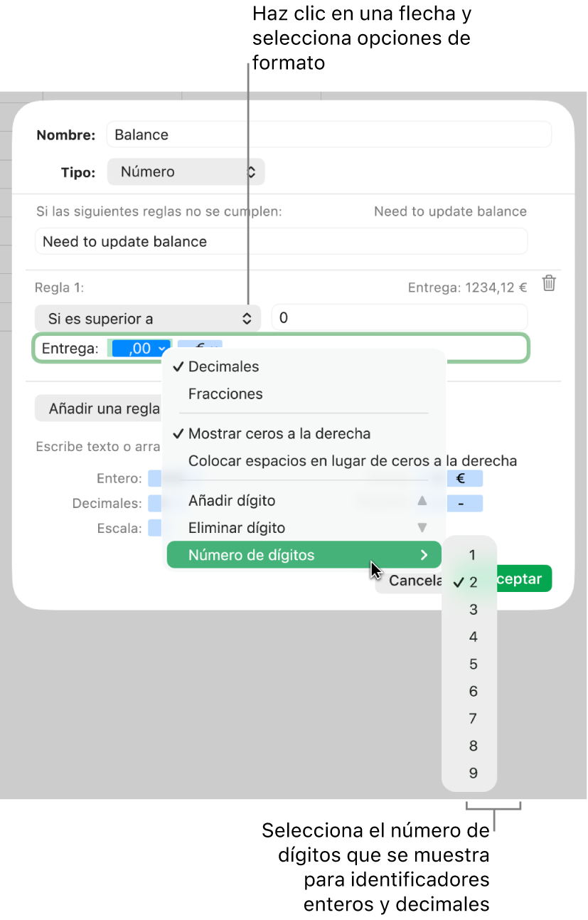Select Decimales in the popup menu
Viewport: 588px width, 920px height.
(x=304, y=367)
